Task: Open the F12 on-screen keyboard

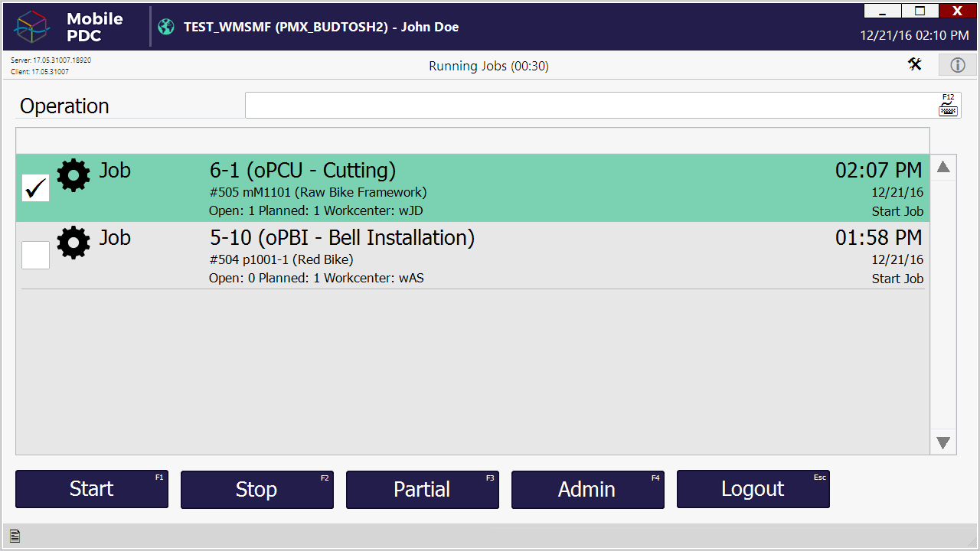Action: (948, 106)
